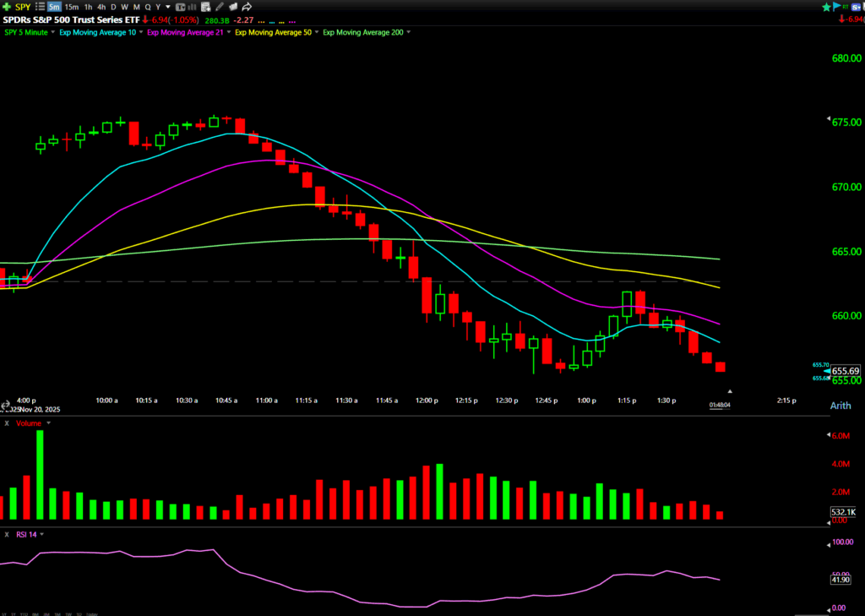Click the share arrow icon

247,7
